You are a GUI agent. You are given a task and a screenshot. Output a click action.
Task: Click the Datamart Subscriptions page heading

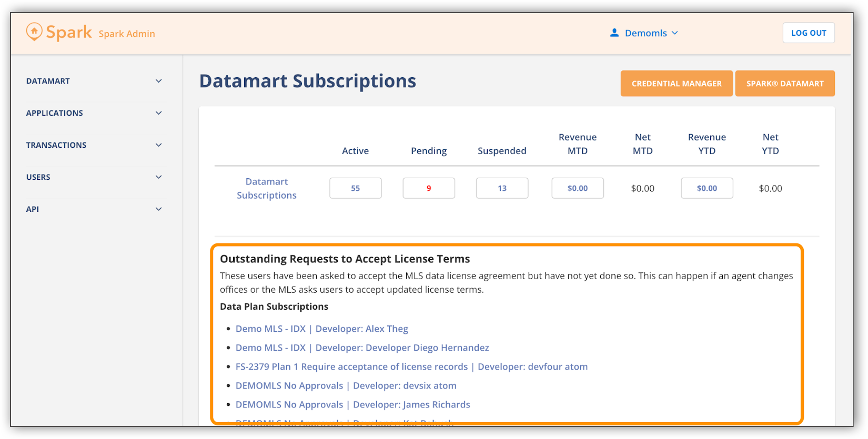pos(308,81)
